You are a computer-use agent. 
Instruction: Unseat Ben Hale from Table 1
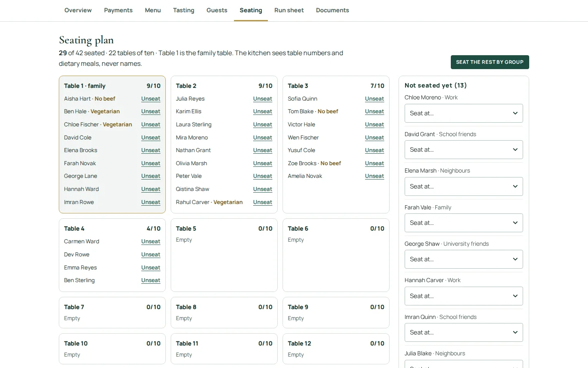(151, 111)
